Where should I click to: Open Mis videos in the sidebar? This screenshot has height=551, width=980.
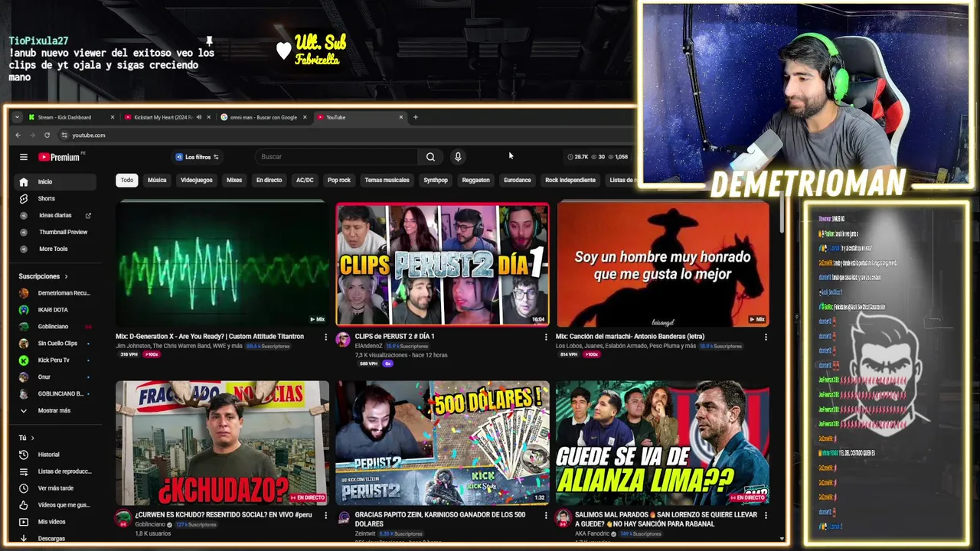(54, 522)
